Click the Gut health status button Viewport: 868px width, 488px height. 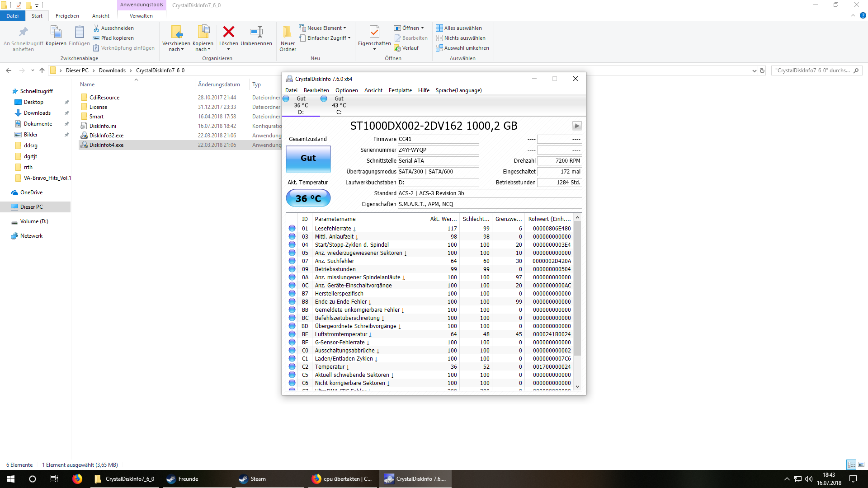click(308, 158)
